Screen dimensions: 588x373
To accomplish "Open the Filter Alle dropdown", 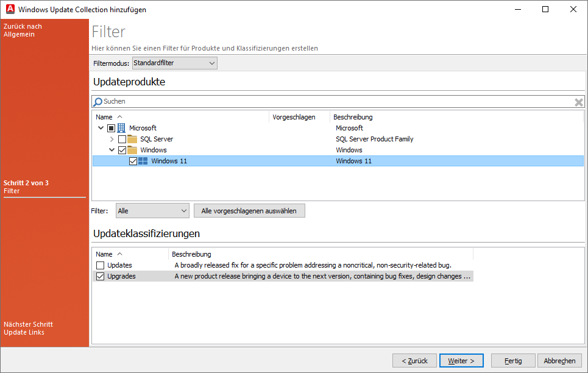I will click(152, 211).
